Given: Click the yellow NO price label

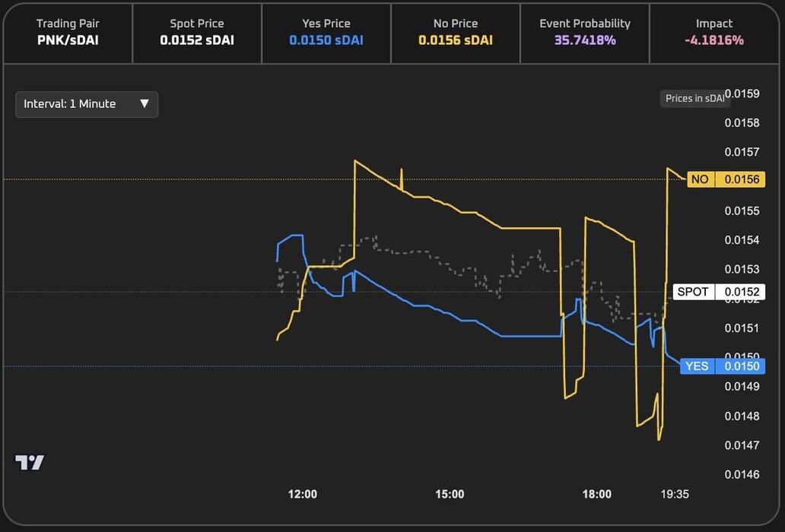Looking at the screenshot, I should [x=700, y=179].
